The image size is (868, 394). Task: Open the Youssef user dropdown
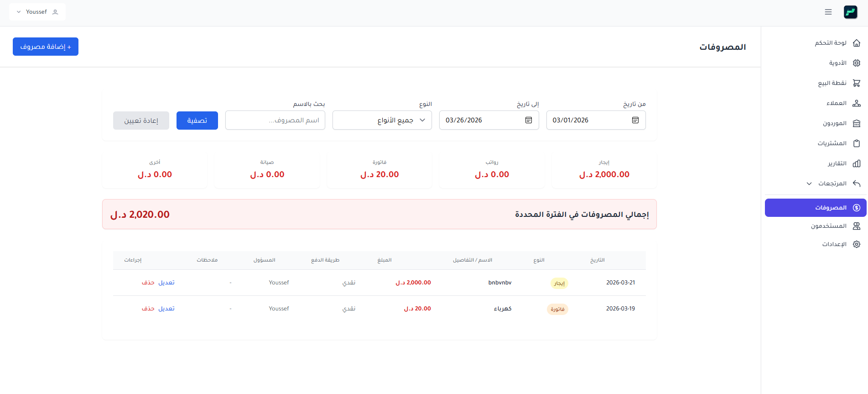(37, 12)
